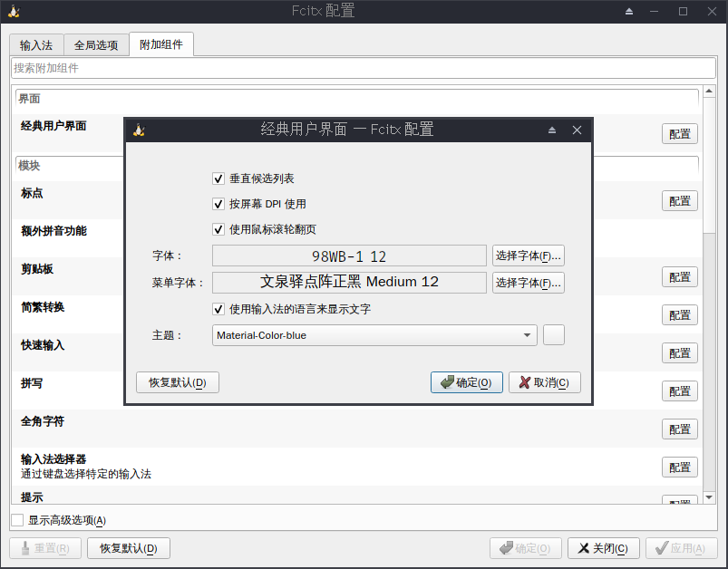The height and width of the screenshot is (569, 728).
Task: Click 配置 for the 经典用户界面 row
Action: point(680,134)
